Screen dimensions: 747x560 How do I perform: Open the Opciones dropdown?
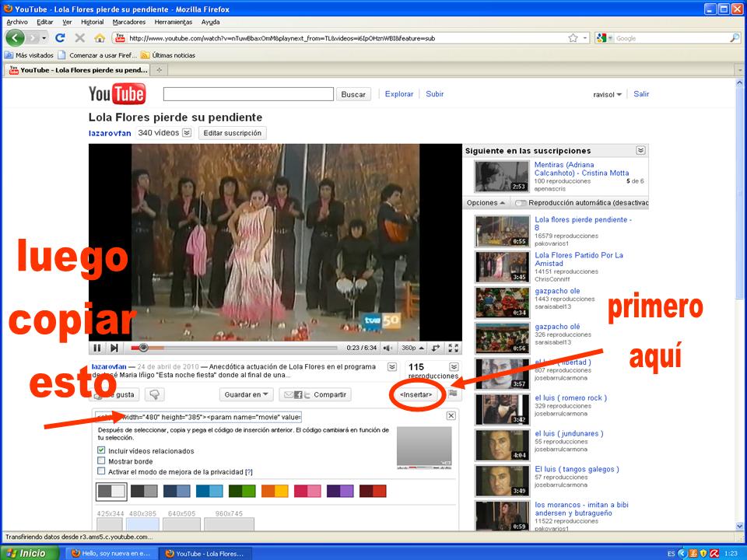486,203
